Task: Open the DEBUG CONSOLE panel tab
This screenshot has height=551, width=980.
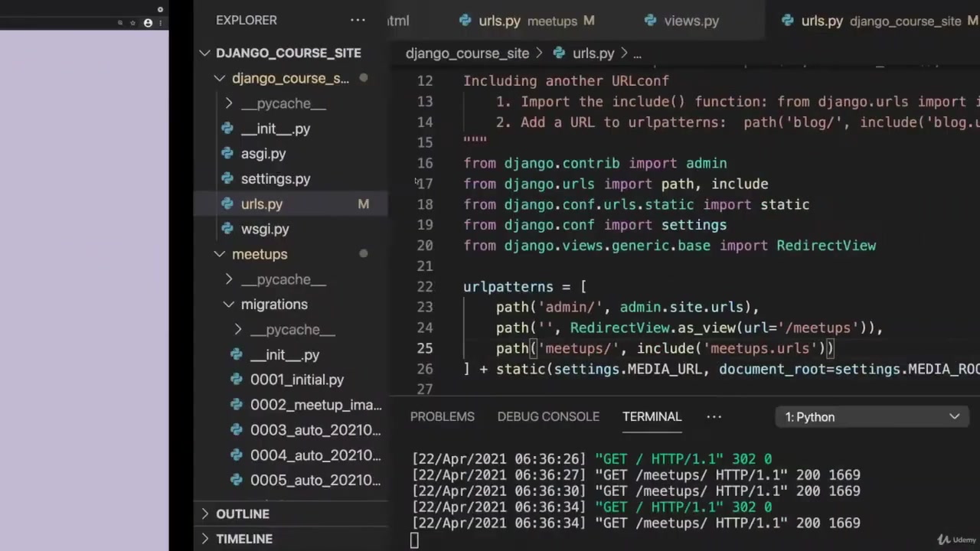Action: click(x=548, y=416)
